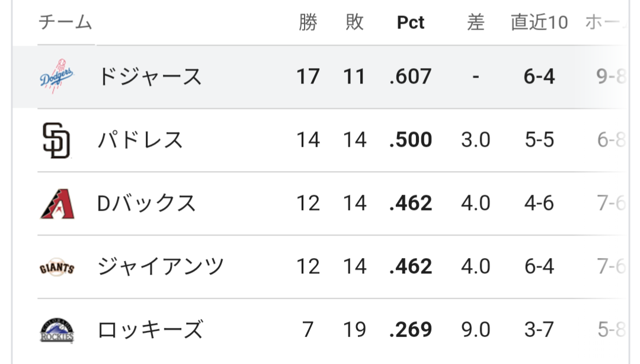This screenshot has height=364, width=640.
Task: Open the ロッキーズ team page
Action: tap(150, 330)
